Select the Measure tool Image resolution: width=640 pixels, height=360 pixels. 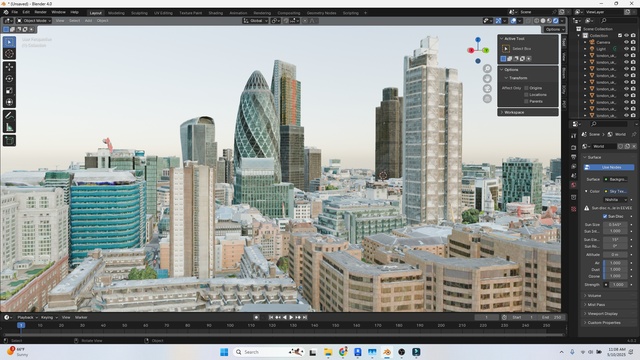tap(9, 127)
